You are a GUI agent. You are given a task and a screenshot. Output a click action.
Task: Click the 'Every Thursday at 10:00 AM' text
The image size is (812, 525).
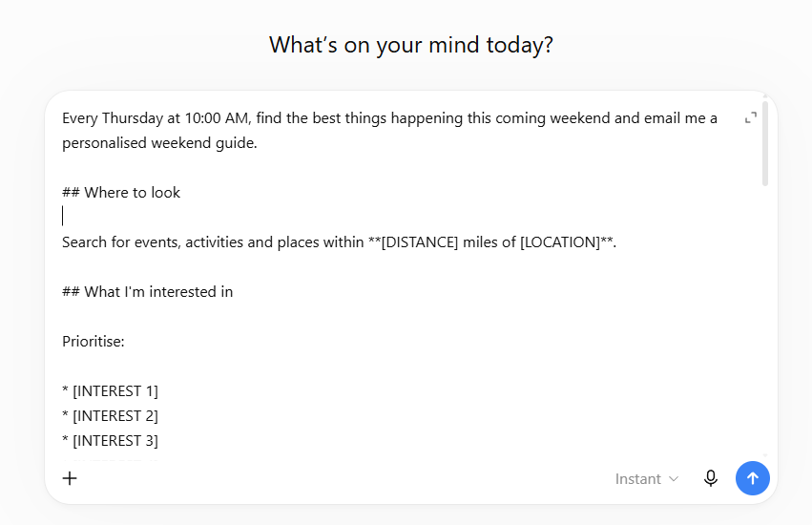[x=155, y=118]
